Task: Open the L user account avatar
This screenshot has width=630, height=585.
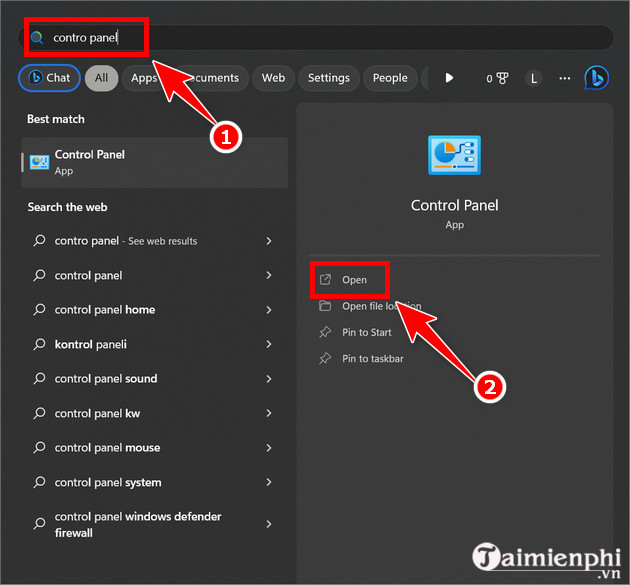Action: (x=534, y=78)
